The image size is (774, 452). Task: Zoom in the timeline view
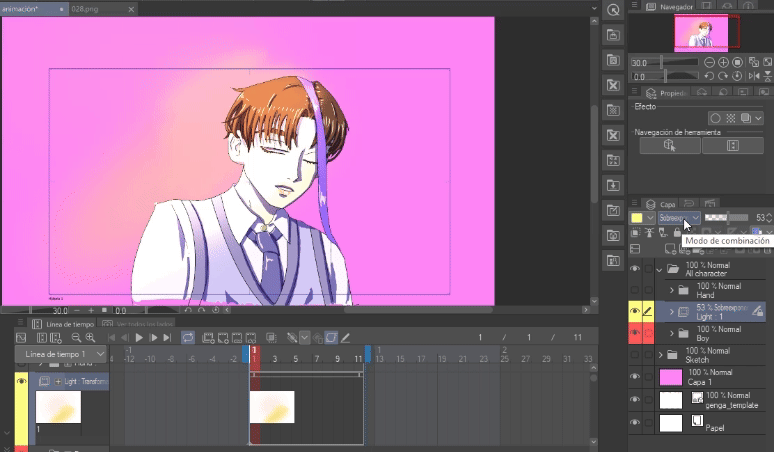90,338
